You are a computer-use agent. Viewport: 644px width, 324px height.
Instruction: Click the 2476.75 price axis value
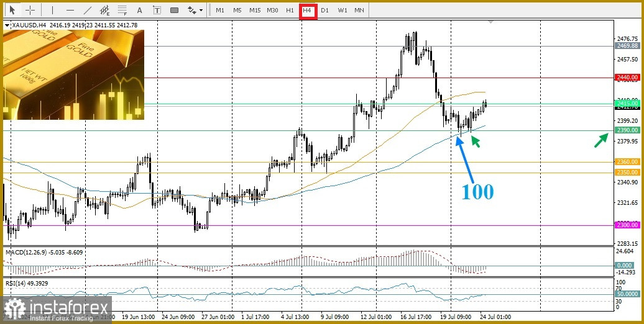pyautogui.click(x=628, y=39)
